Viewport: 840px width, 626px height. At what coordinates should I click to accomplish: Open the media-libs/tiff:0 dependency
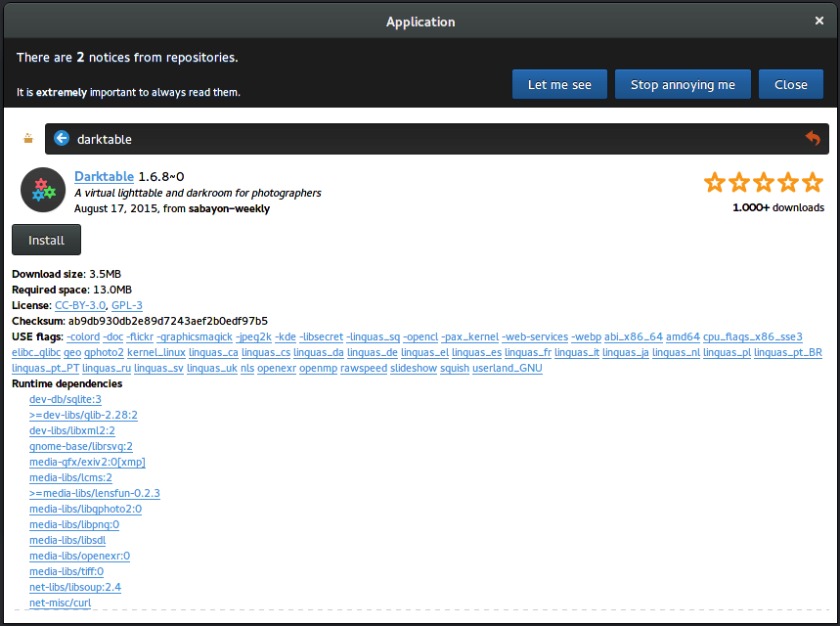(66, 572)
